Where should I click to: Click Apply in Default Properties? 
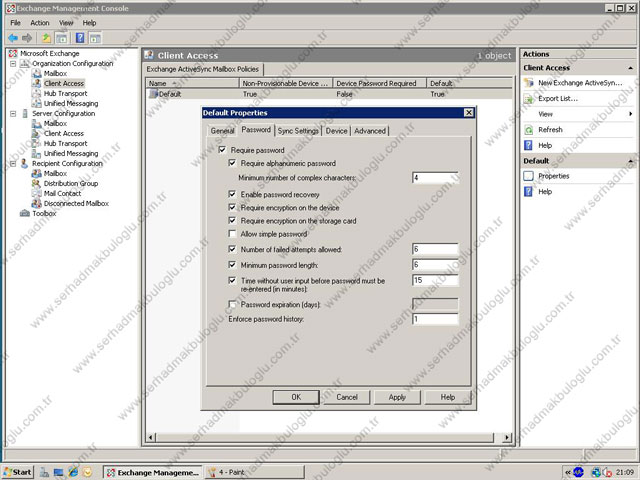[x=397, y=397]
